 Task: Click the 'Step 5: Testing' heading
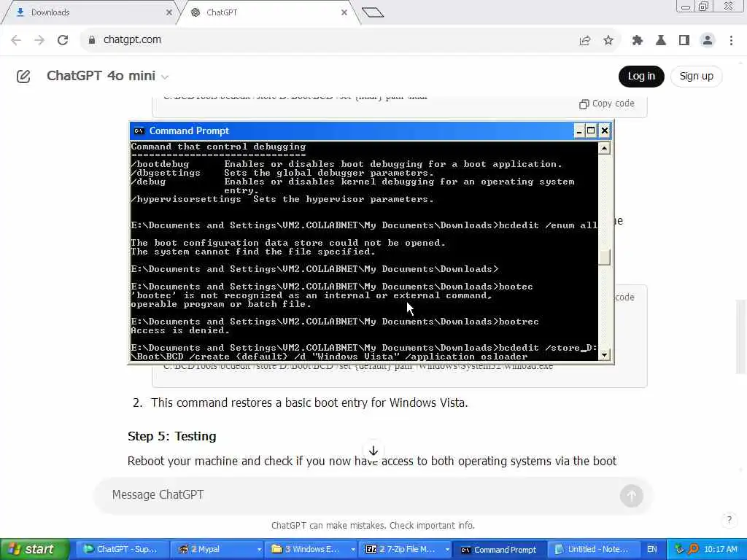pyautogui.click(x=172, y=436)
